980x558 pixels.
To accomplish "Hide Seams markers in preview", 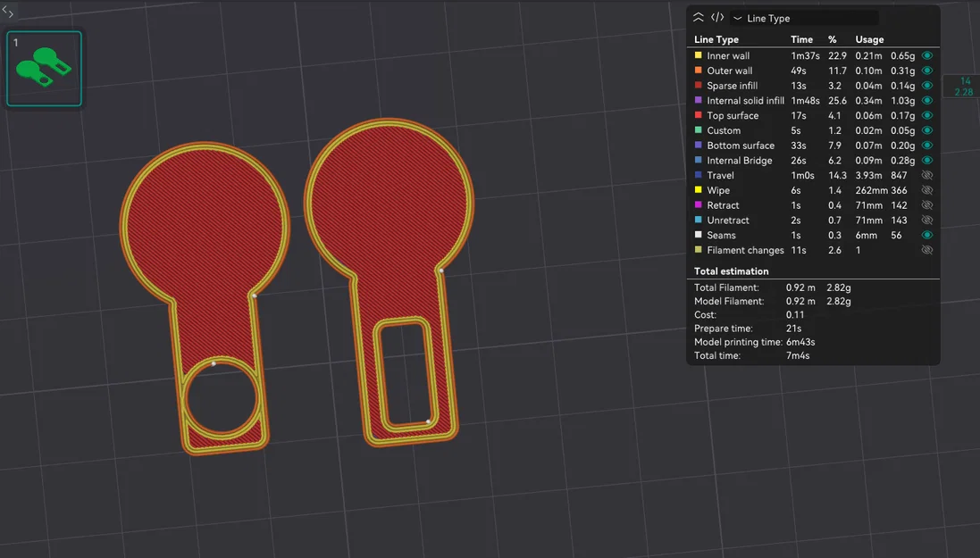I will [x=927, y=236].
